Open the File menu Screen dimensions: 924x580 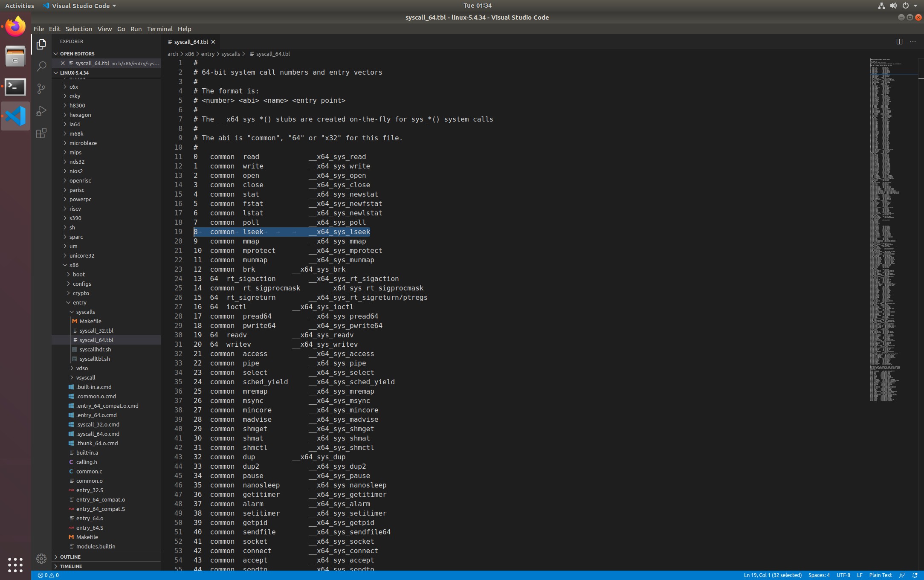[x=39, y=29]
